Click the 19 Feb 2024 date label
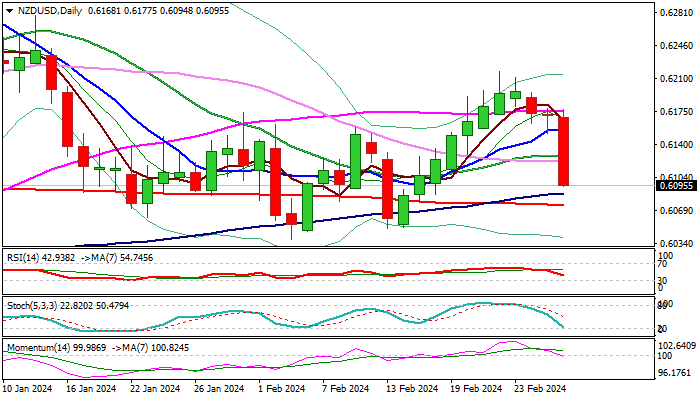 [x=476, y=388]
